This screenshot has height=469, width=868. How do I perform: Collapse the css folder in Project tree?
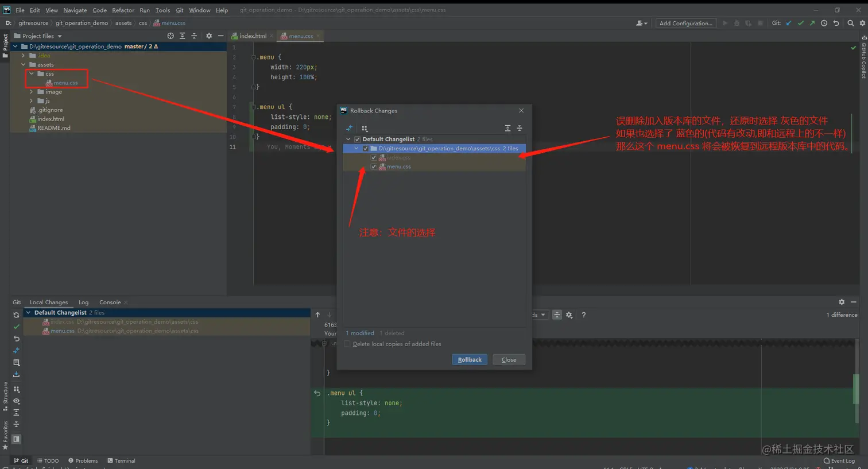pos(32,73)
